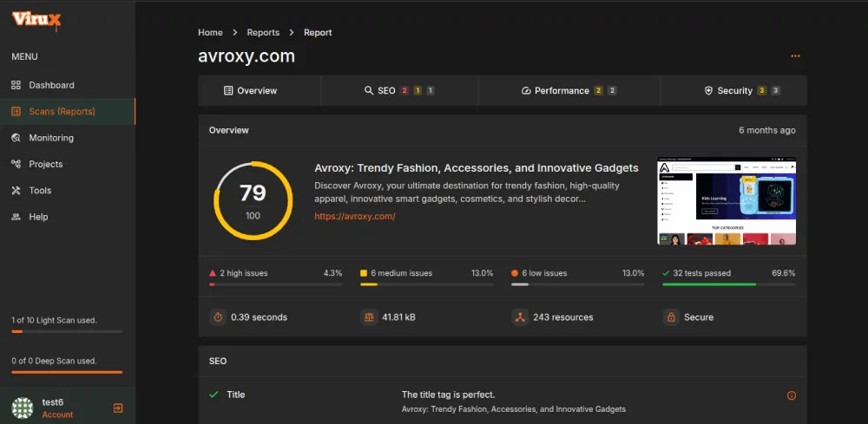
Task: Click the Tools wrench icon
Action: click(x=16, y=190)
